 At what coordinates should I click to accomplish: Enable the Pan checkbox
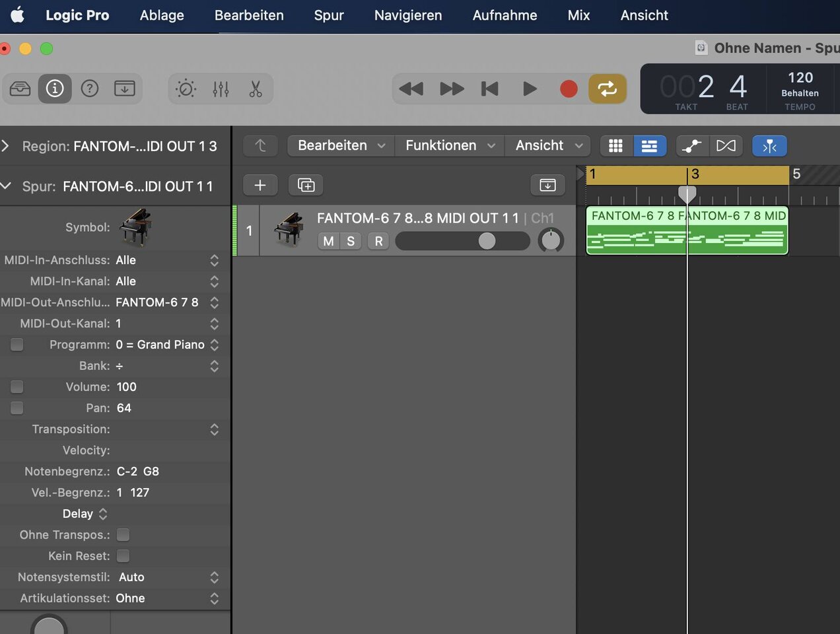(17, 408)
